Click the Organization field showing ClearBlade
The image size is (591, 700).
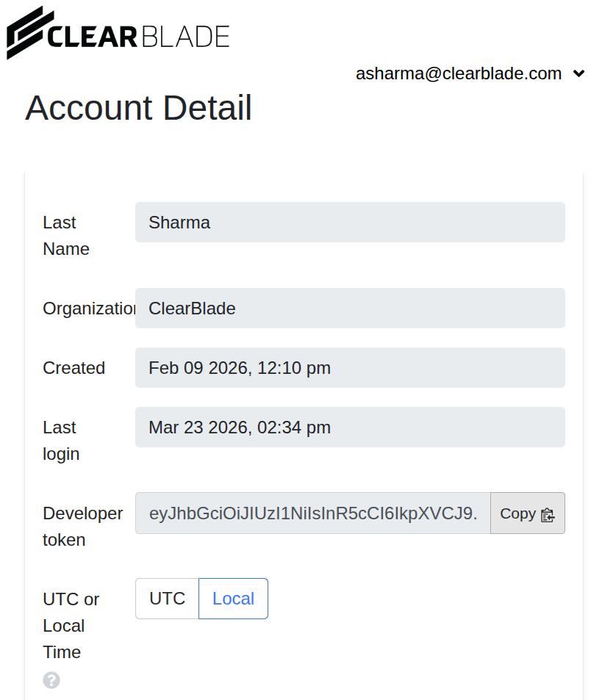pos(350,308)
